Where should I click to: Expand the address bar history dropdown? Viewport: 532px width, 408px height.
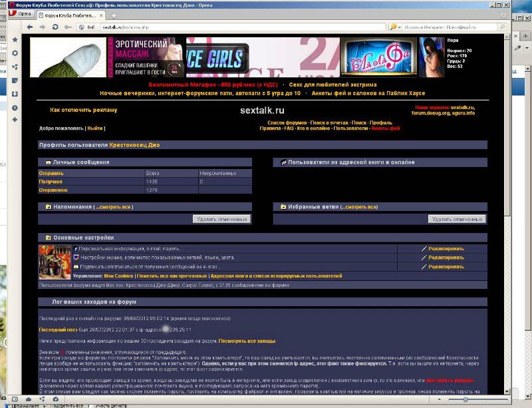pyautogui.click(x=382, y=27)
